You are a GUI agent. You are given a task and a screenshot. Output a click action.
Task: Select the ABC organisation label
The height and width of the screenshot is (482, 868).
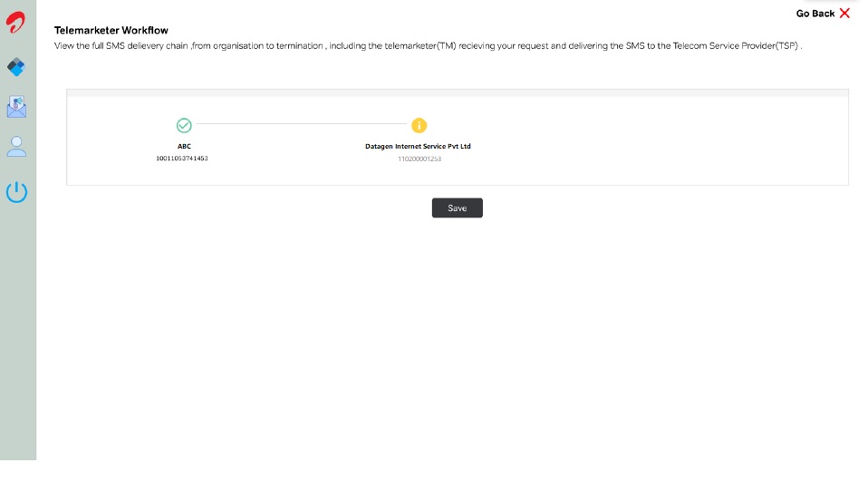(x=184, y=146)
